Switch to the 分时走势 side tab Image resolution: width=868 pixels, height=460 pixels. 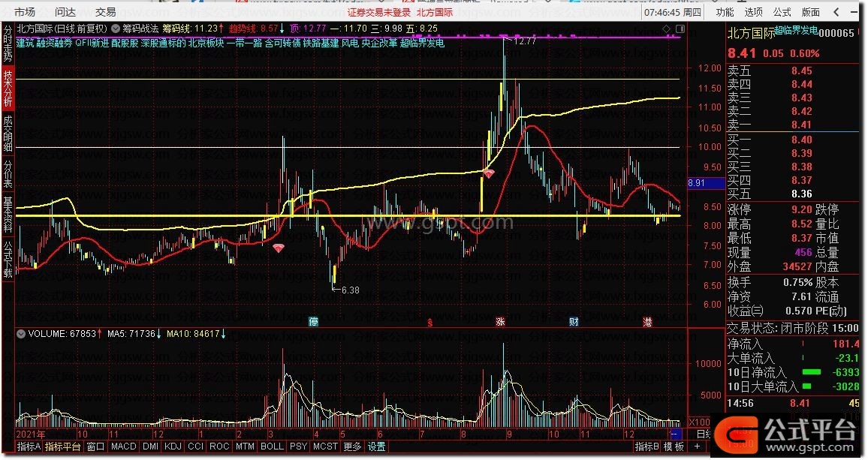coord(8,44)
